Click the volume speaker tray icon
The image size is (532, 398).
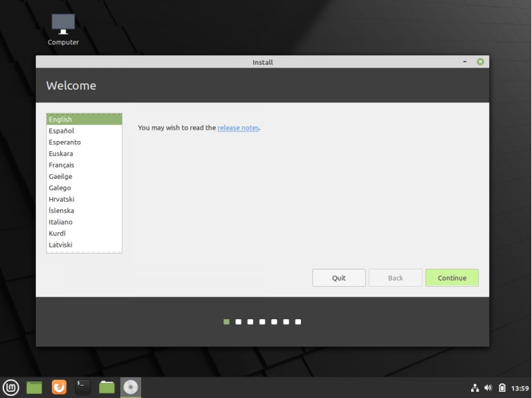488,388
